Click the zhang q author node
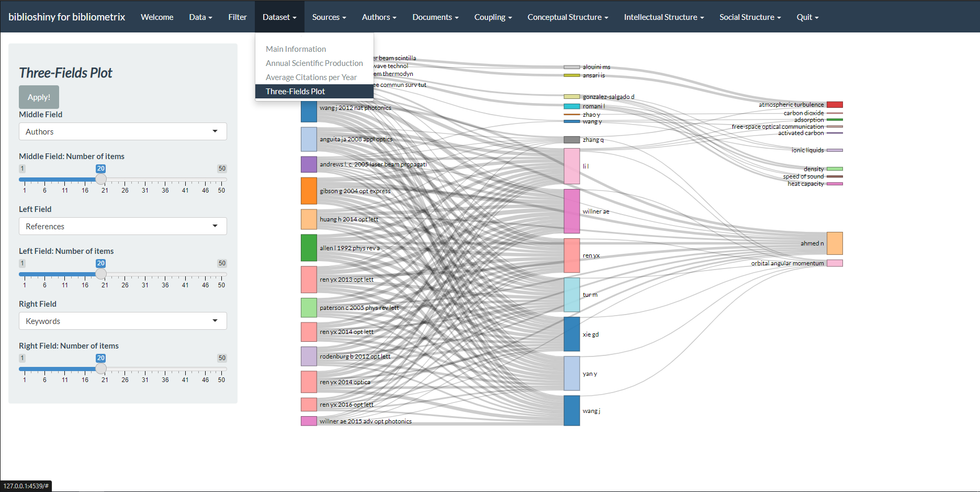The image size is (980, 492). pos(572,140)
